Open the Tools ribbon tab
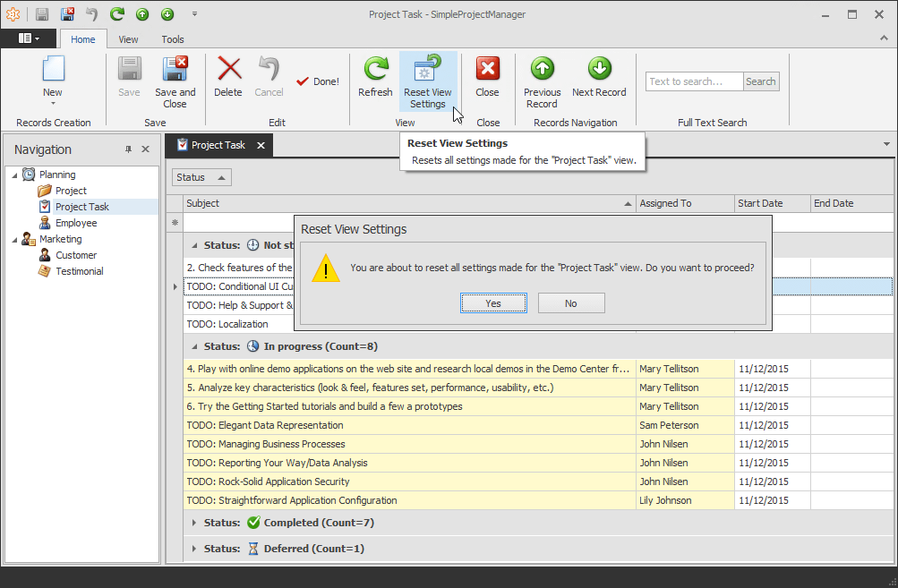This screenshot has height=588, width=898. coord(173,39)
